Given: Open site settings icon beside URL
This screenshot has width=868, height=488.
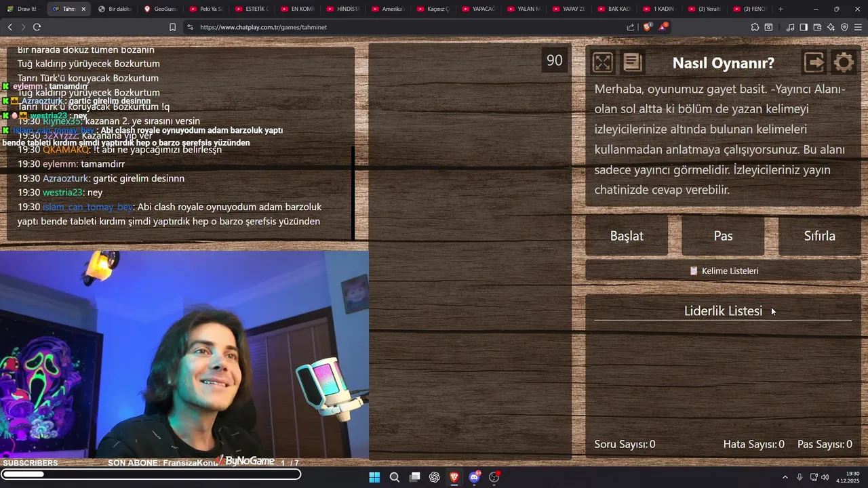Looking at the screenshot, I should (190, 27).
